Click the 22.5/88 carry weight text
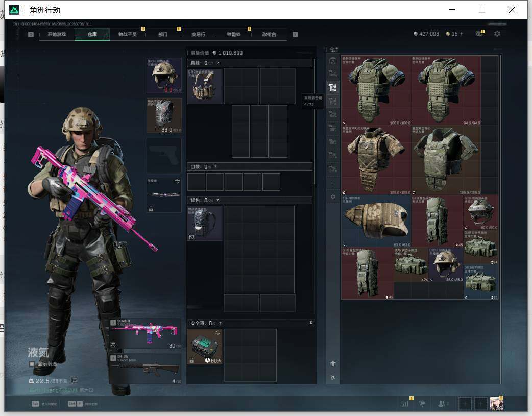Screen dimensions: 532x416 [52, 381]
